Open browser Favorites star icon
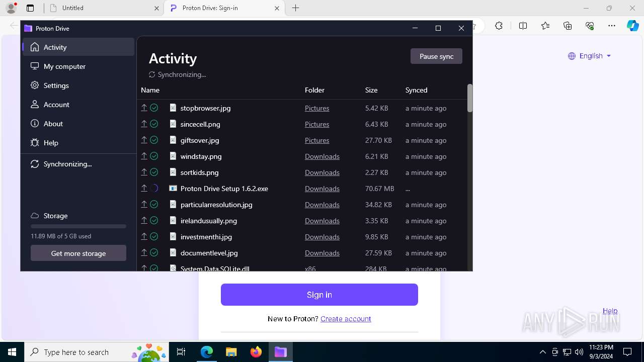The height and width of the screenshot is (362, 644). tap(545, 26)
